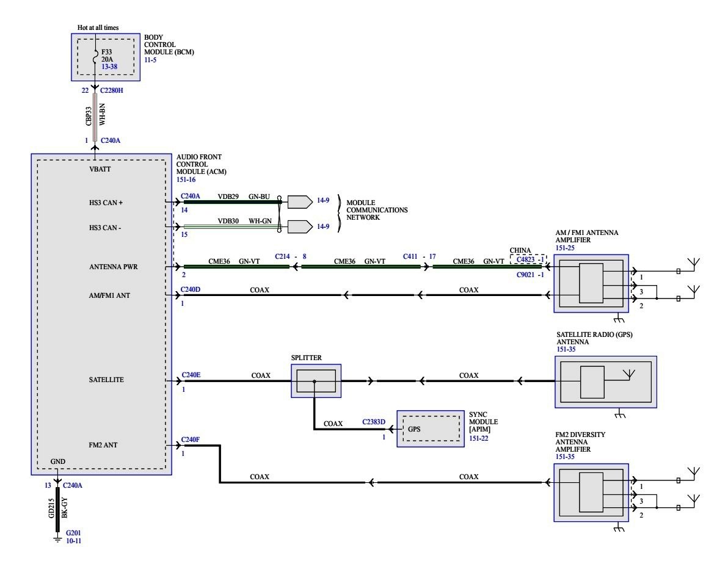Screen dimensions: 728x564
Task: Open the C2383D SYNC connector link
Action: pyautogui.click(x=374, y=422)
